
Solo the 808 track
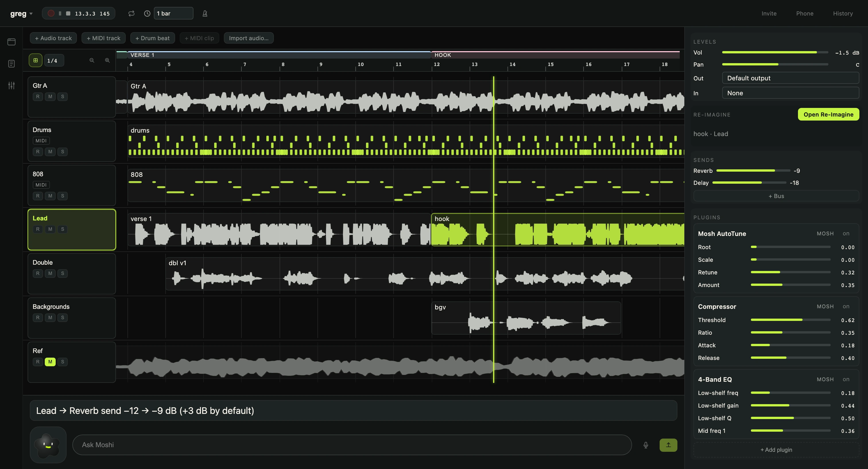[x=62, y=196]
